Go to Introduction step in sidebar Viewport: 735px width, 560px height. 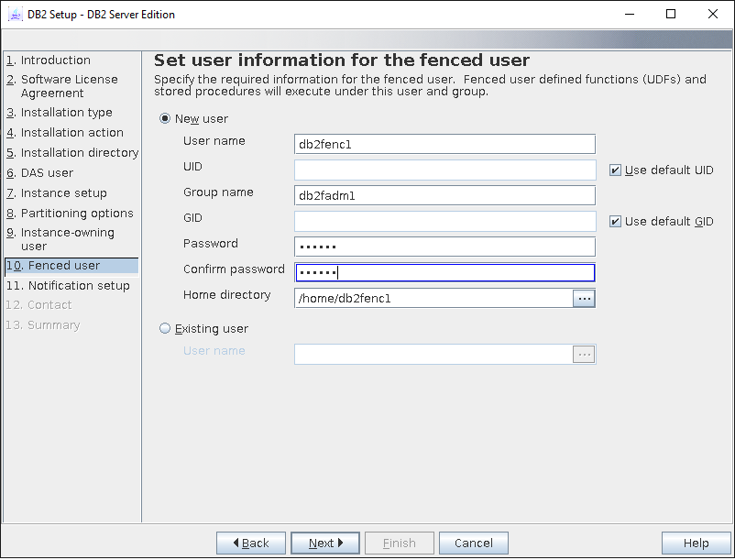click(x=55, y=60)
